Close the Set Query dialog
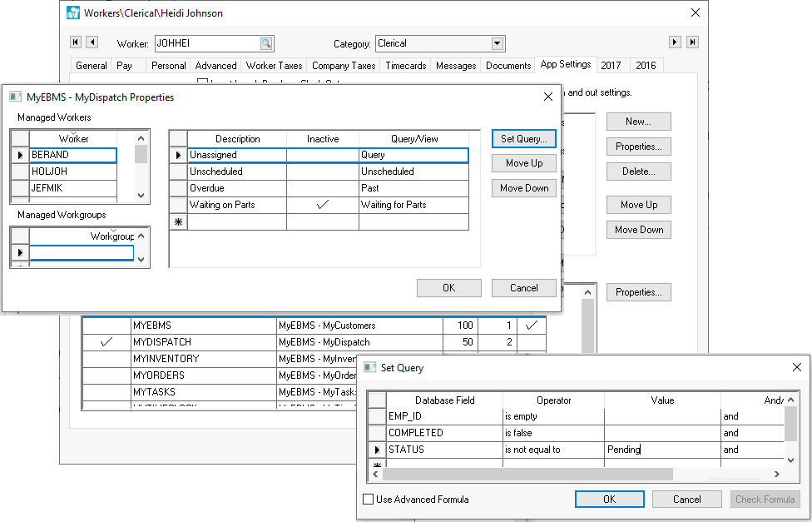Screen dimensions: 812x522 coord(796,367)
